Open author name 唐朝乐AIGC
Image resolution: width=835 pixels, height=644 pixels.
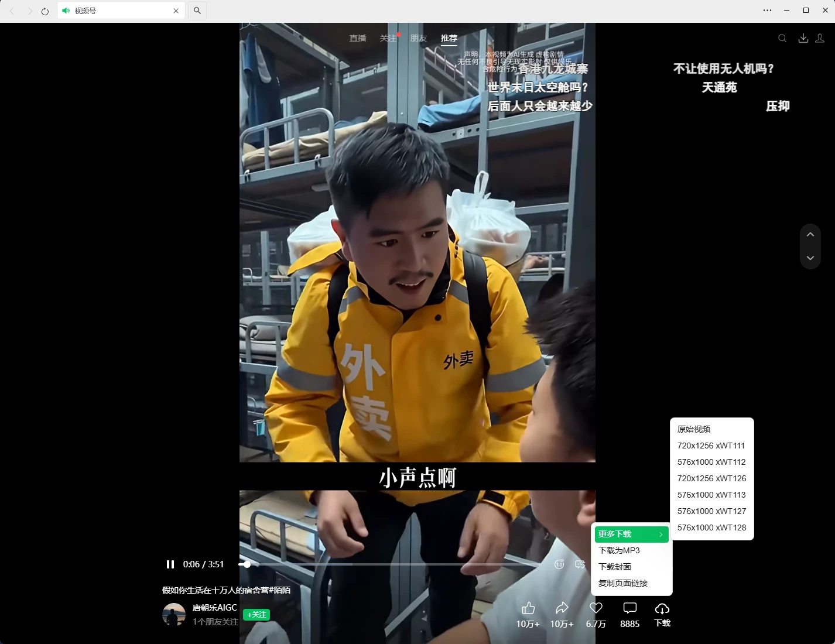tap(215, 608)
